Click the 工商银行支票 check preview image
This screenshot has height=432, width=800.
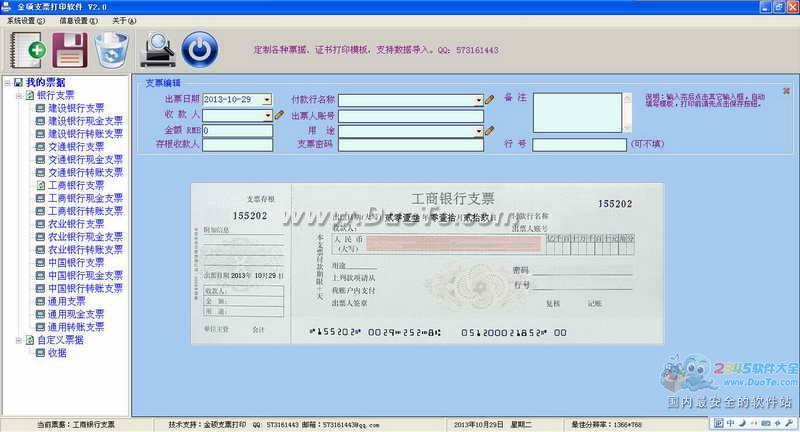[428, 264]
